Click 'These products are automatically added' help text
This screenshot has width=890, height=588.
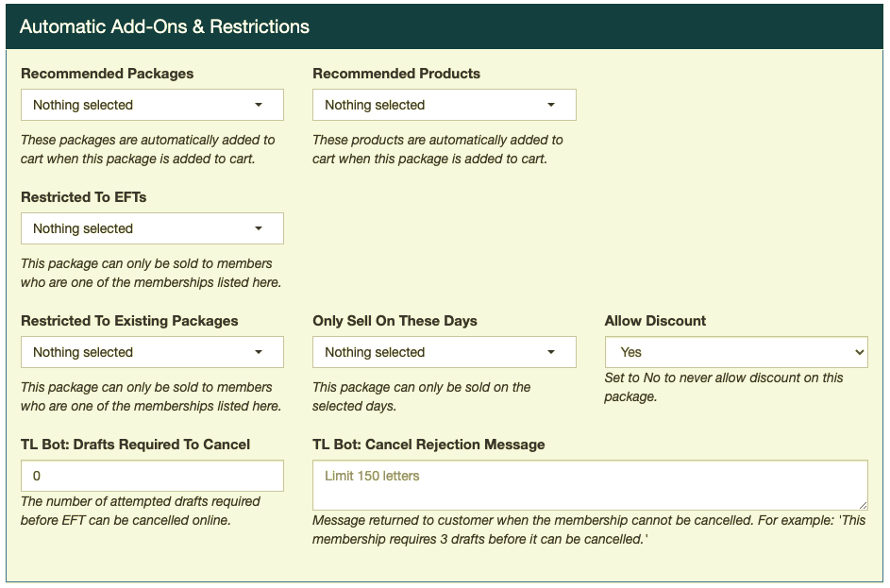pos(438,149)
